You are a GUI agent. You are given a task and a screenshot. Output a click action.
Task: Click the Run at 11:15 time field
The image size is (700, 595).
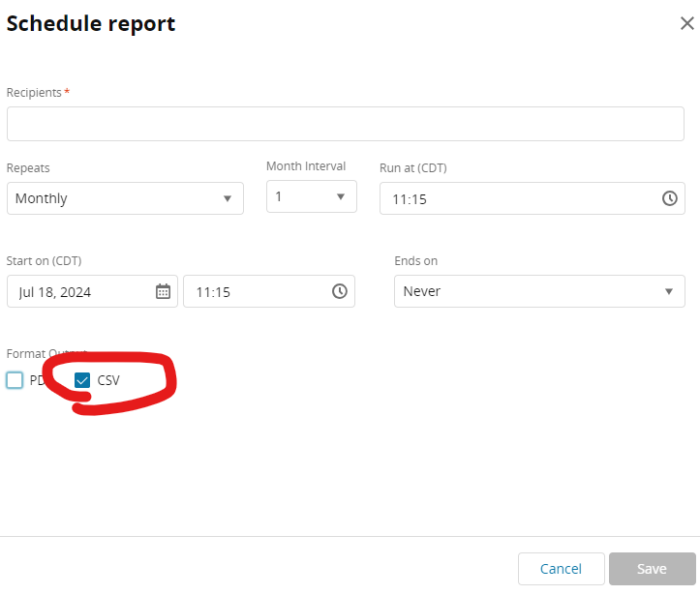click(x=533, y=198)
